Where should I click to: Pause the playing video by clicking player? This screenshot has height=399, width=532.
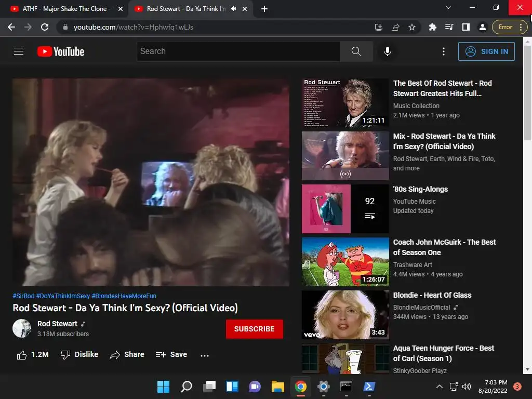coord(151,182)
